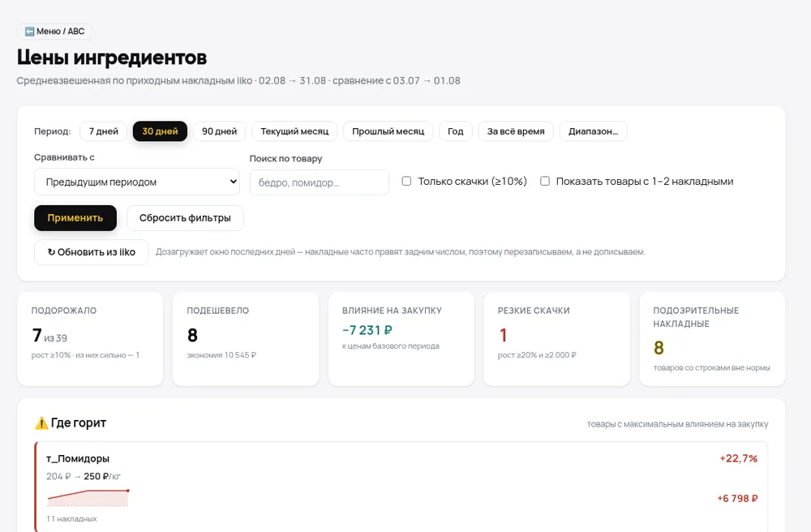Click the back arrow icon in breadcrumb

[x=29, y=32]
